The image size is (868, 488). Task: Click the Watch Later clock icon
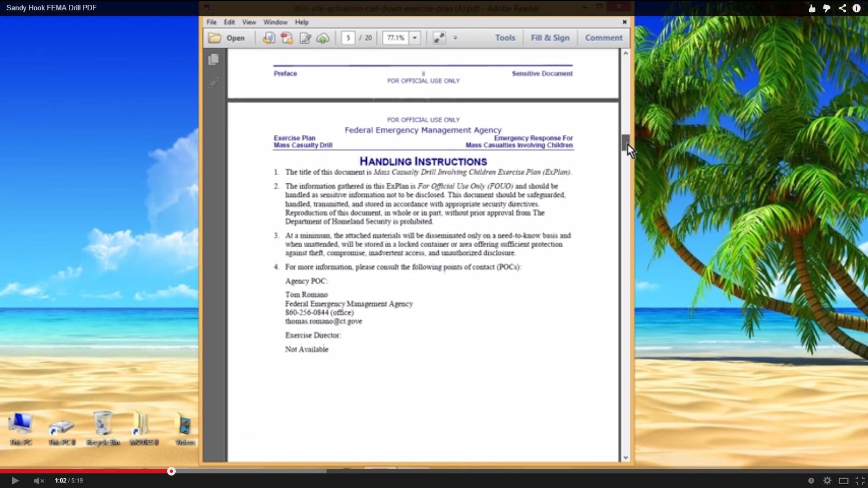point(811,480)
